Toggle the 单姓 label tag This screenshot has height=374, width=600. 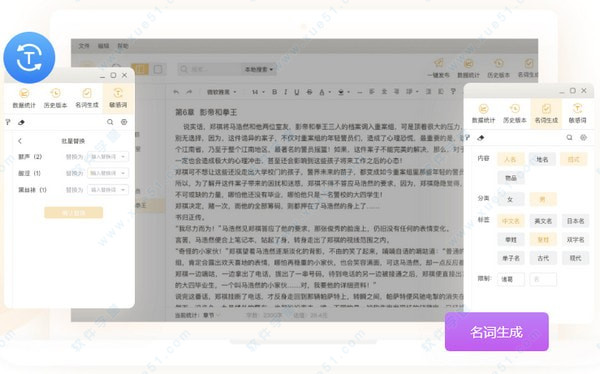[510, 240]
